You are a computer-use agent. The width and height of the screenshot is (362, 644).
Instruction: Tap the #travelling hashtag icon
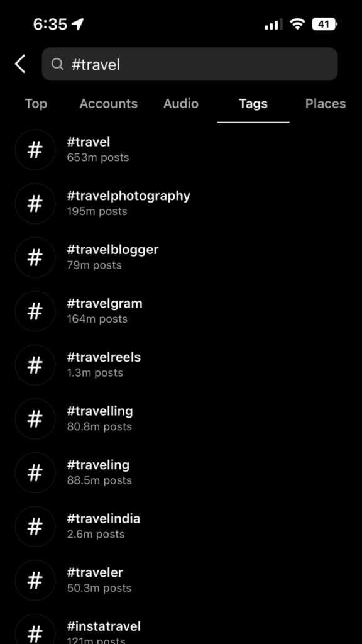(x=35, y=419)
